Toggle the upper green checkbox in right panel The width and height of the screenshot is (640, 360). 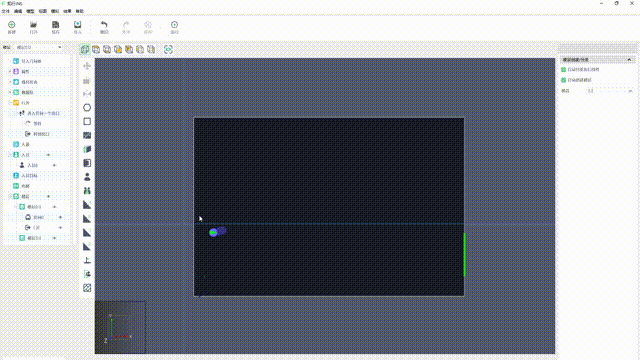(564, 70)
